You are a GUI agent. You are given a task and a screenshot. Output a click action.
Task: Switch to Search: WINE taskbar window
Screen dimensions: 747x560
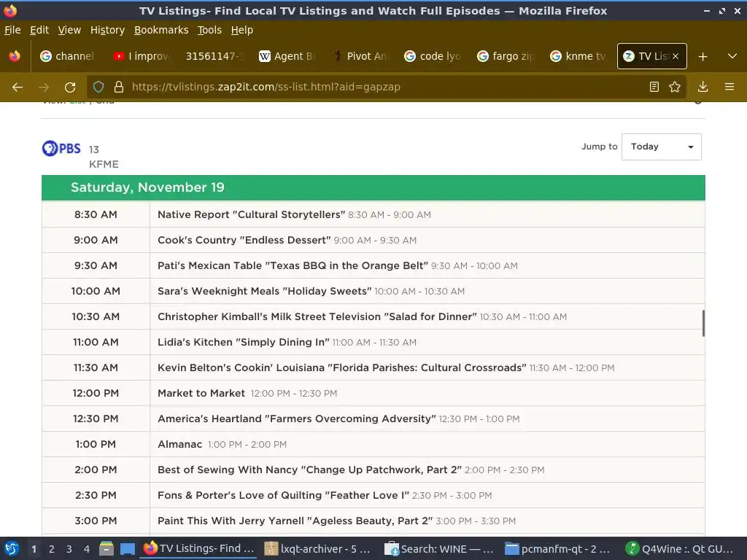point(438,548)
